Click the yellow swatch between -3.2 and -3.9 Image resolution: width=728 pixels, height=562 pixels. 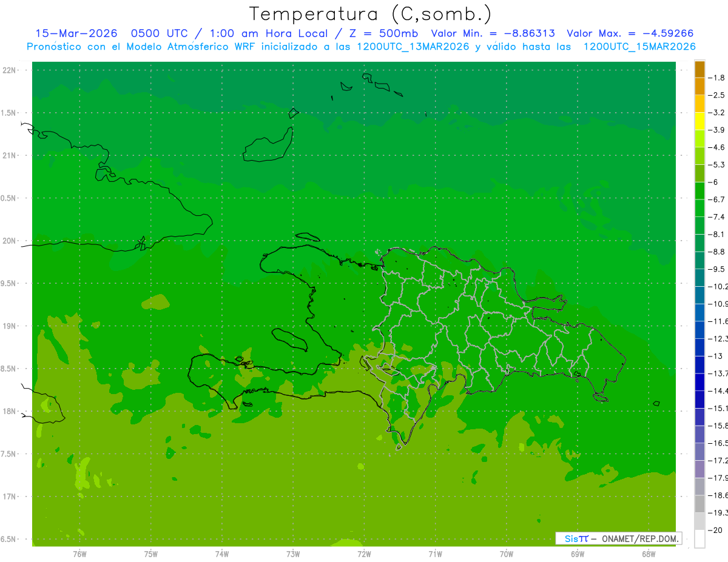(x=699, y=121)
